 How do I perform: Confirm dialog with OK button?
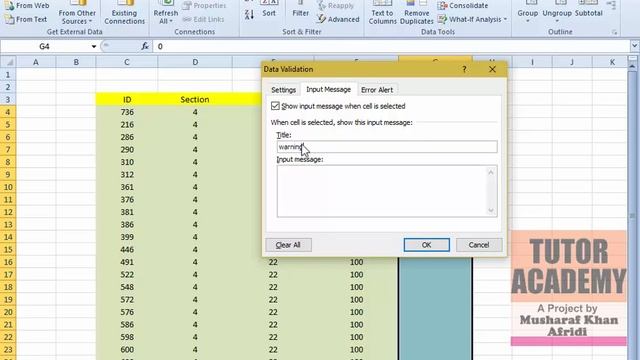point(427,245)
